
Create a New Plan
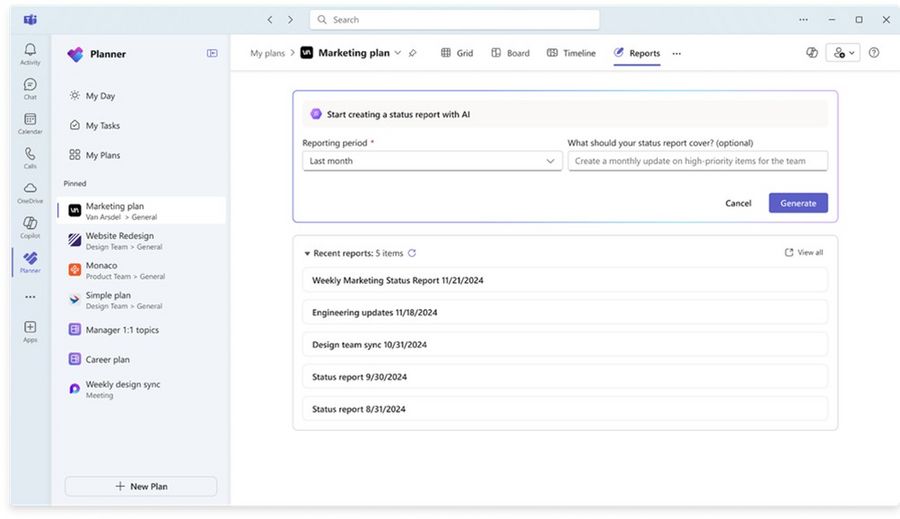pyautogui.click(x=141, y=486)
